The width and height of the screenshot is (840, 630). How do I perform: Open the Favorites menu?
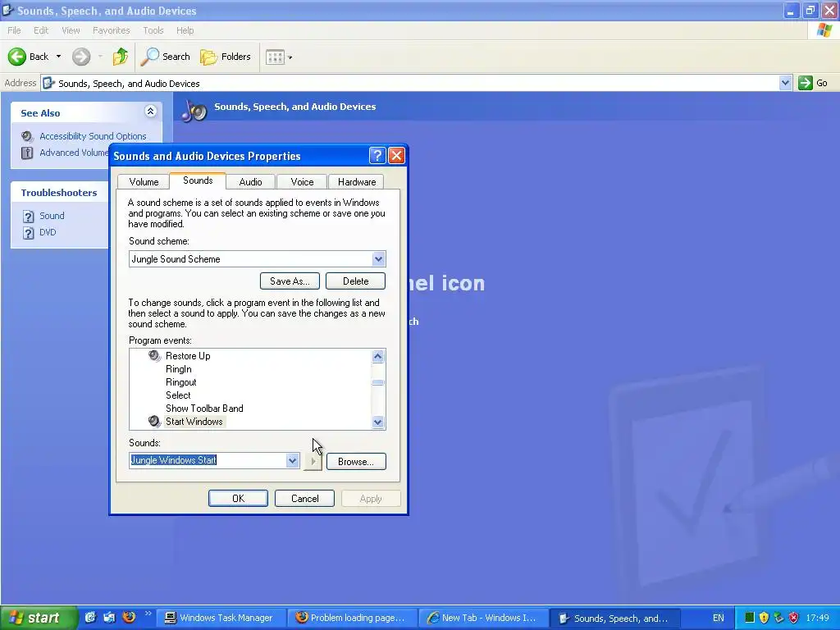coord(111,30)
